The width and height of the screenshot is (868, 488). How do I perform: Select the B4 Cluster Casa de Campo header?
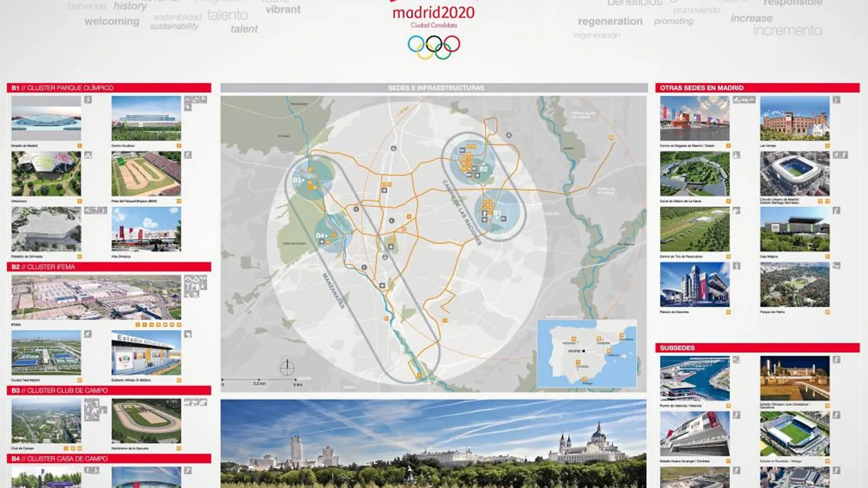tap(109, 458)
